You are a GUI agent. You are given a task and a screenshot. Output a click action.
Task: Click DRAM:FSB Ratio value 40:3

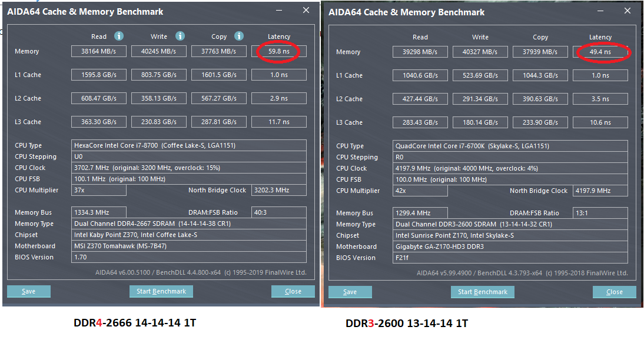tap(279, 212)
